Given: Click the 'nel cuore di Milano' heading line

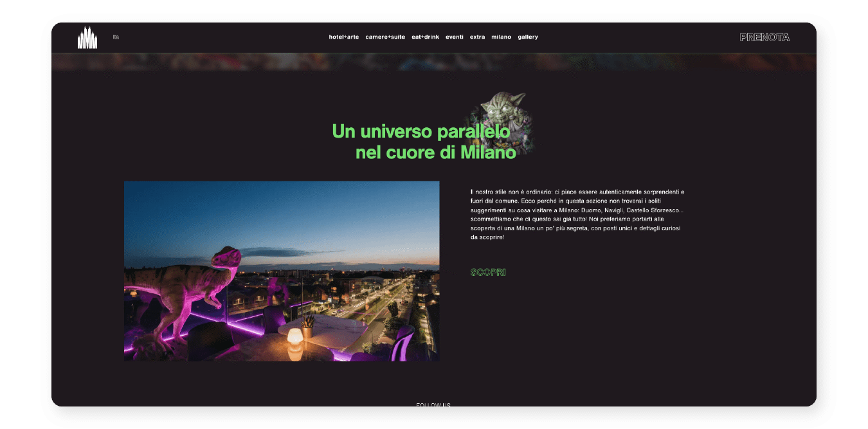Looking at the screenshot, I should point(435,153).
